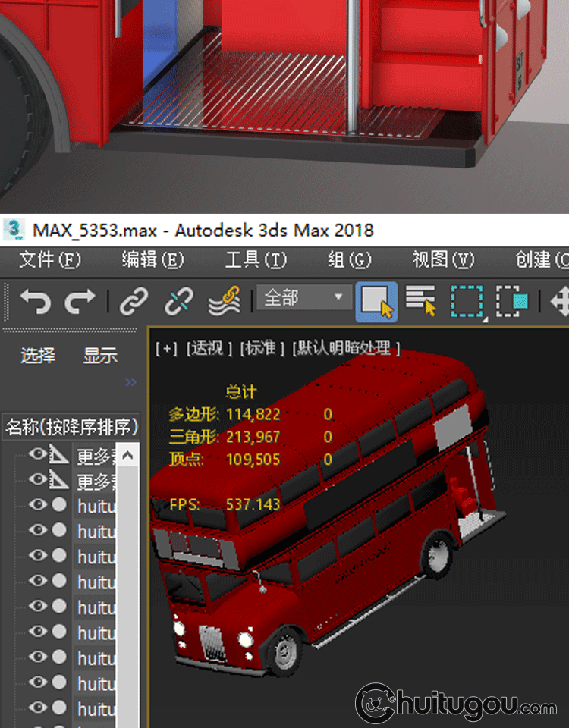The width and height of the screenshot is (569, 728).
Task: Open the 文件(F) menu
Action: [50, 259]
